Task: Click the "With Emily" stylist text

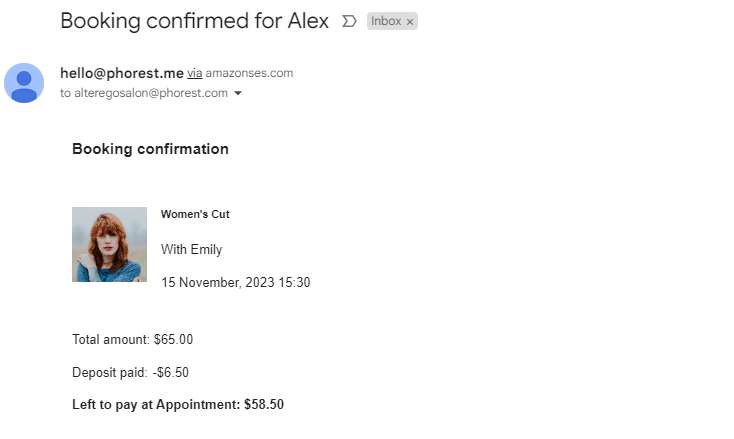Action: [x=191, y=249]
